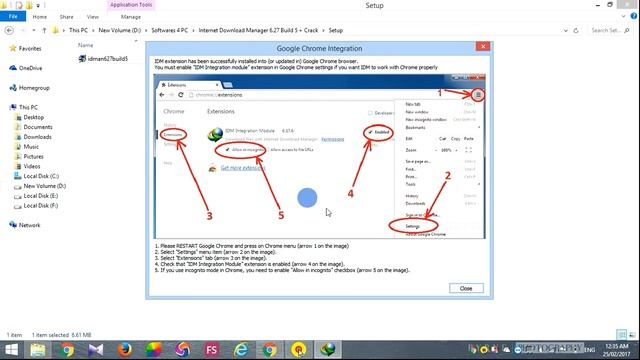Expand the chevron after This PC breadcrumb
The image size is (640, 360).
[x=93, y=30]
